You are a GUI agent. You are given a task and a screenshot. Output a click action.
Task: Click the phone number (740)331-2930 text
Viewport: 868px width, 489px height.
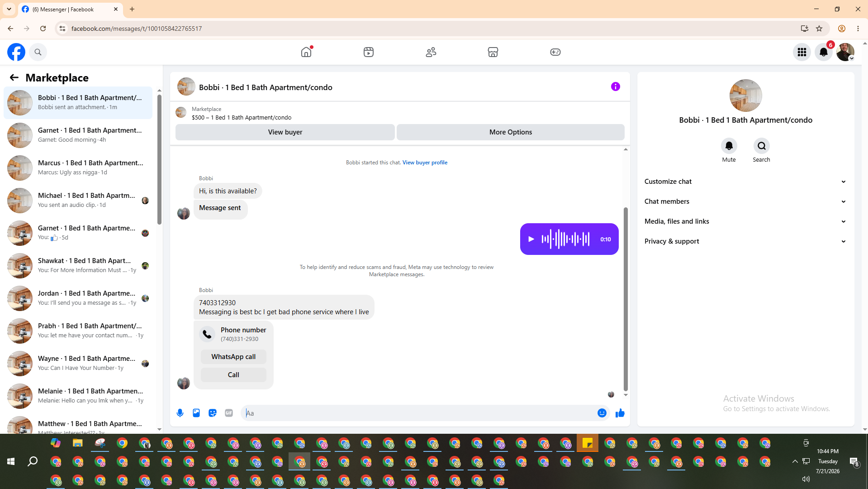[239, 339]
